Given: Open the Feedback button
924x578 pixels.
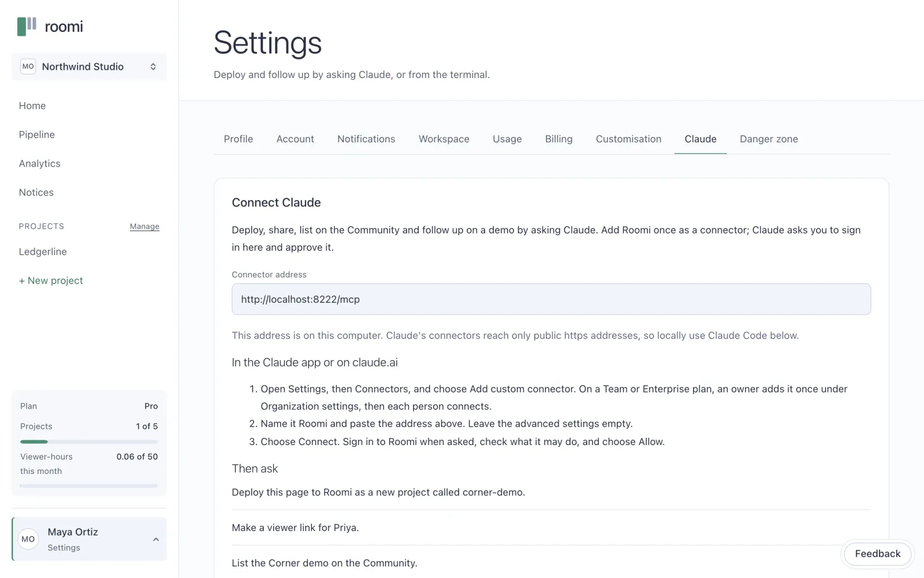Looking at the screenshot, I should click(877, 554).
